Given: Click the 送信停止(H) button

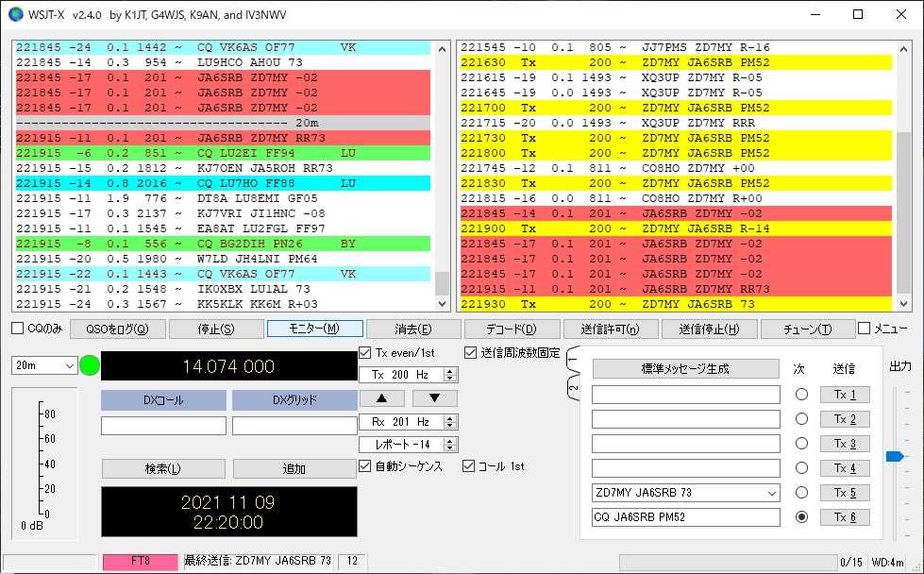Looking at the screenshot, I should (709, 329).
